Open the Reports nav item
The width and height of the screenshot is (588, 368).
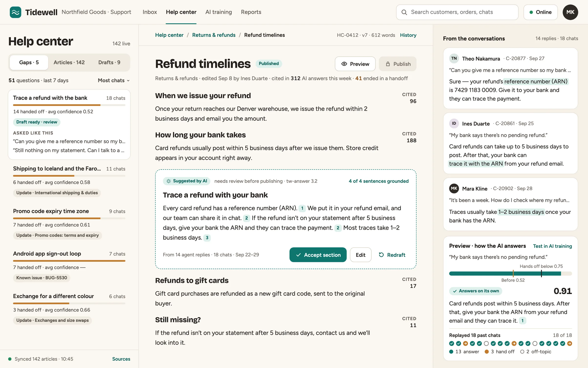click(251, 12)
